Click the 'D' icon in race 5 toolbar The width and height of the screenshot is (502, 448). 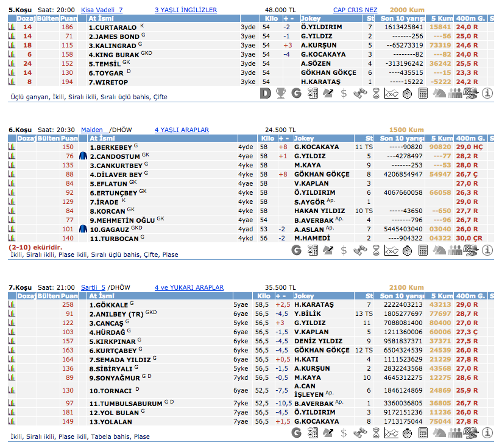coord(265,93)
